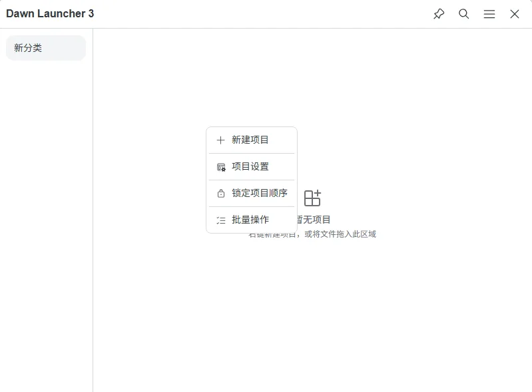This screenshot has height=392, width=532.
Task: Click the plus icon beside 新建项目
Action: point(221,140)
